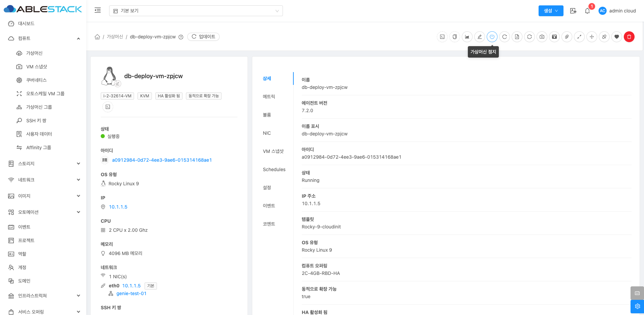This screenshot has width=644, height=315.
Task: Click the metrics chart icon in toolbar
Action: 467,37
